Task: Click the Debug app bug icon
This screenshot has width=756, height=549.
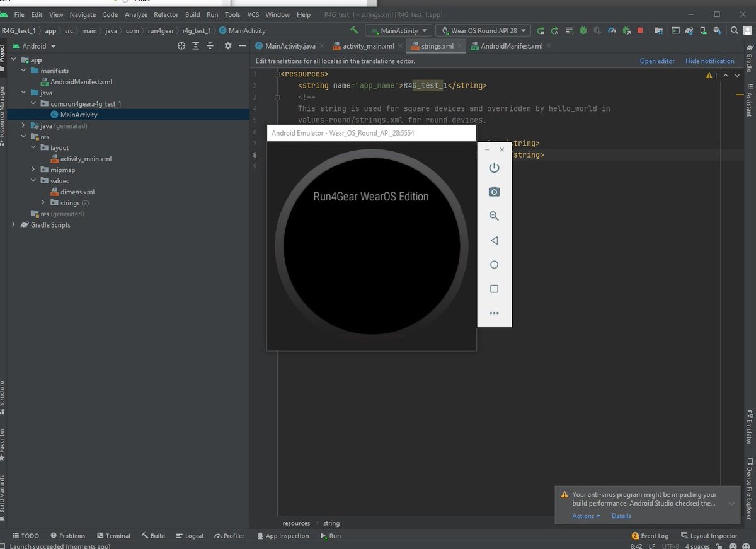Action: [583, 30]
